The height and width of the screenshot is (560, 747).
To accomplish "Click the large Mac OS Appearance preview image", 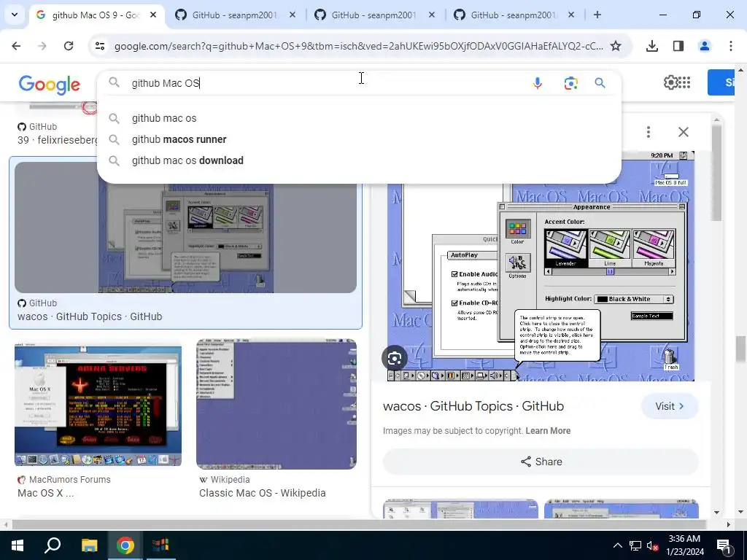I will click(x=541, y=267).
